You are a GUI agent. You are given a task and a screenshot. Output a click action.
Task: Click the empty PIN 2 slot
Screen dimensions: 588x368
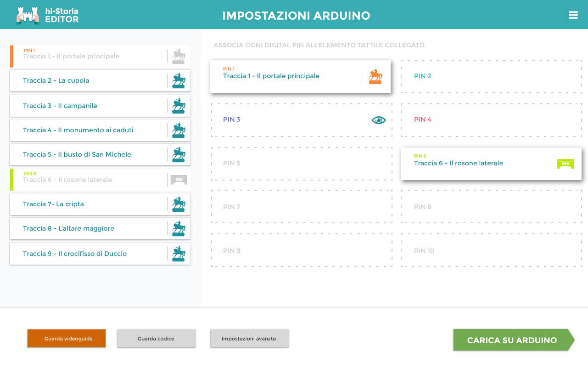point(491,76)
